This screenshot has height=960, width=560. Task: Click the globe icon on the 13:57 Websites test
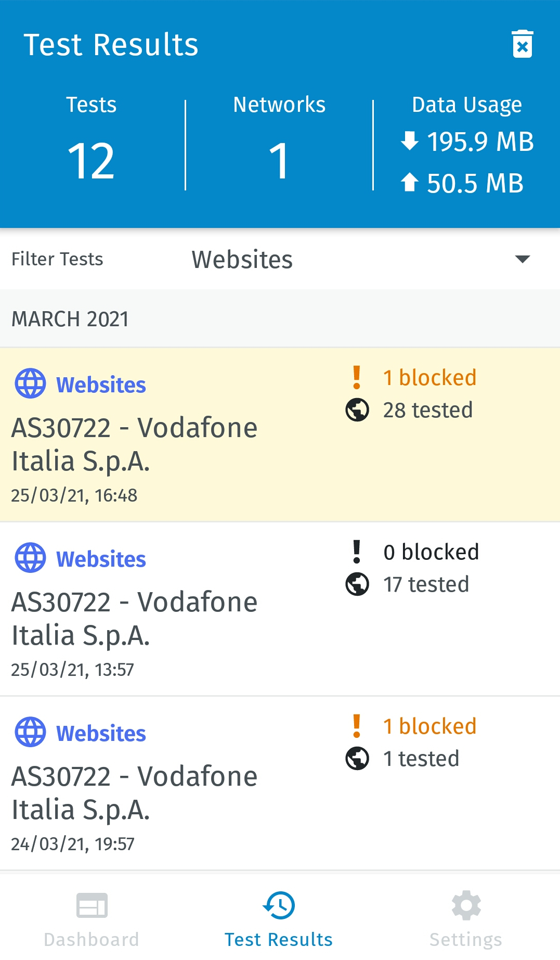point(30,558)
